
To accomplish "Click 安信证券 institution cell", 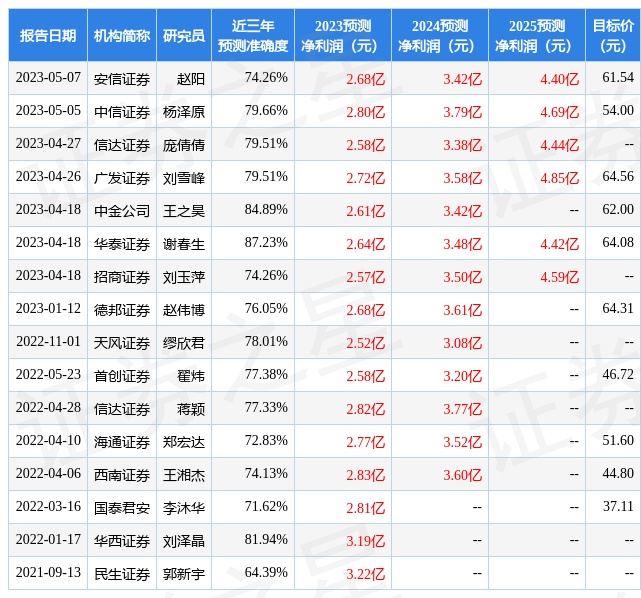I will 122,78.
